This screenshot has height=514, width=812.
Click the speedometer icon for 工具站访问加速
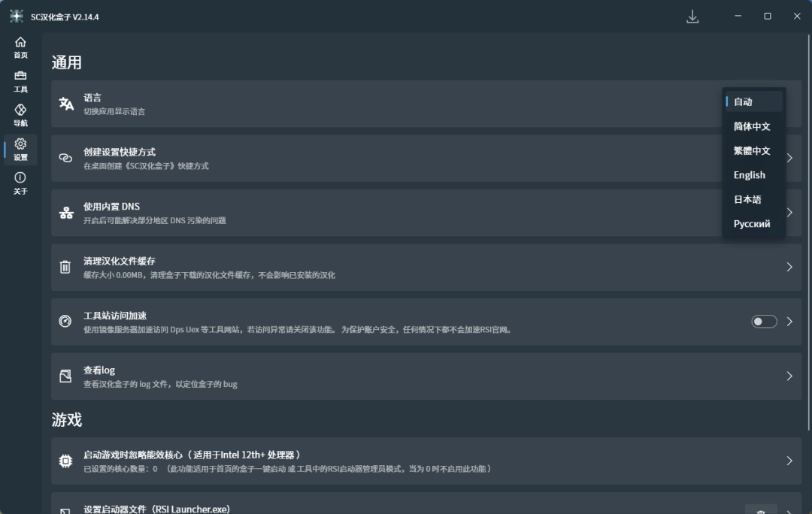[x=65, y=322]
